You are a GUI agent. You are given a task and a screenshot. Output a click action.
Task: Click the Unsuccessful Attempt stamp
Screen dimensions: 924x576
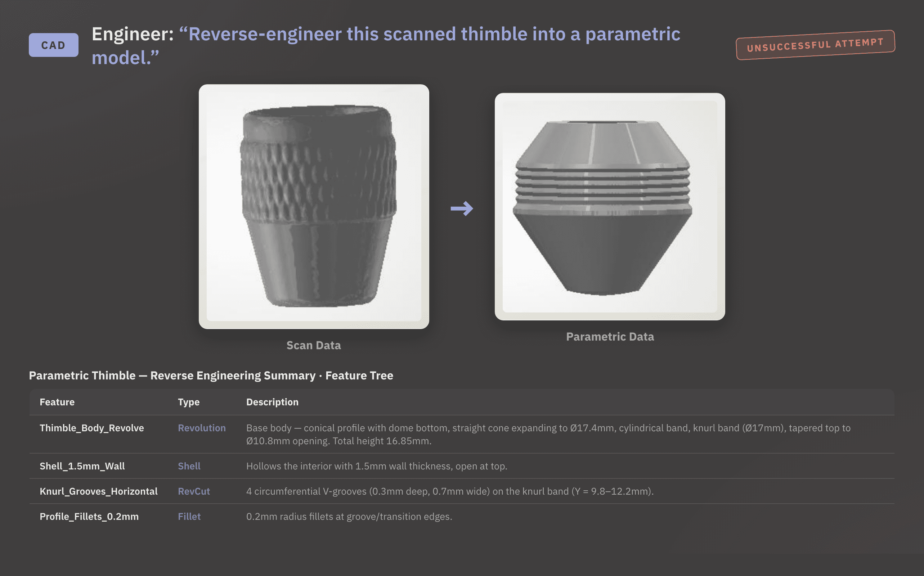815,45
